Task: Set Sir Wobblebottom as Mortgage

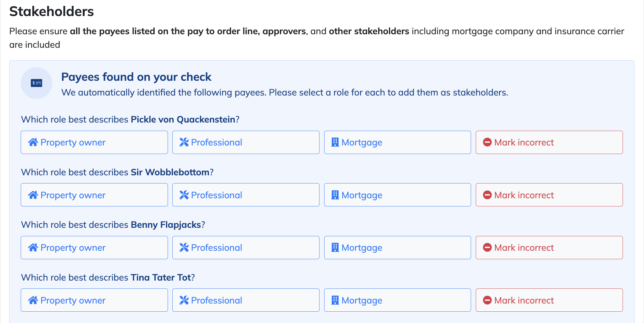Action: pos(397,195)
